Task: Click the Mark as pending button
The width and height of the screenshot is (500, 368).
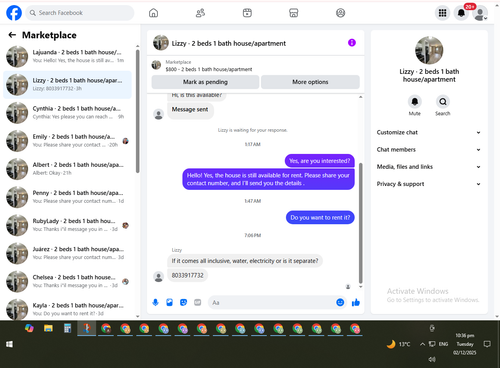Action: pos(205,82)
